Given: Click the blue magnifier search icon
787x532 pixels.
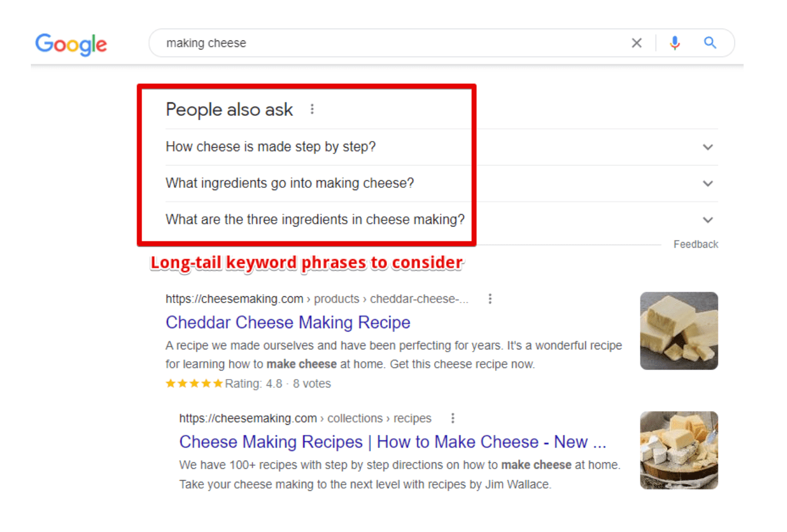Looking at the screenshot, I should [710, 43].
